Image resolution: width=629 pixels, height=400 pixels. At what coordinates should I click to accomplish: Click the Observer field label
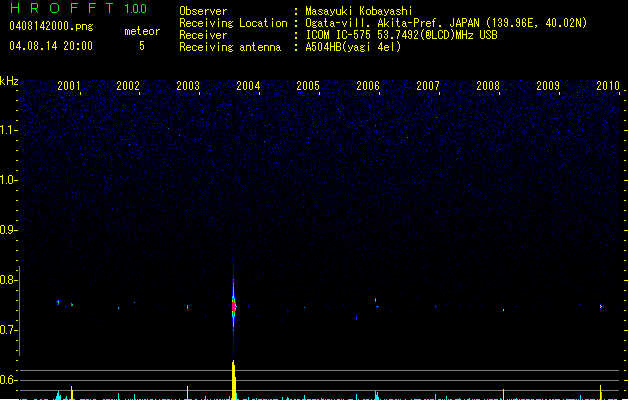(203, 11)
